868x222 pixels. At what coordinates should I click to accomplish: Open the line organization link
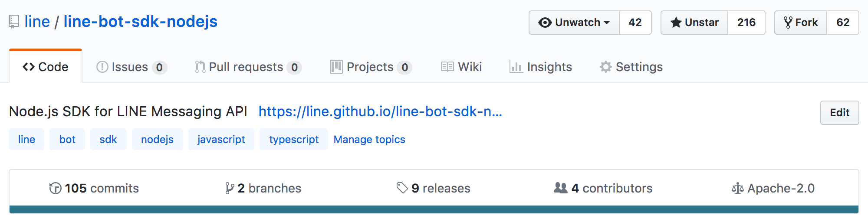[37, 22]
